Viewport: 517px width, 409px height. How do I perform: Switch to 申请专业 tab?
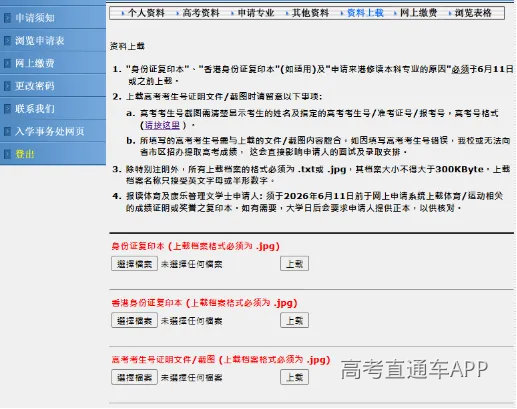click(256, 13)
